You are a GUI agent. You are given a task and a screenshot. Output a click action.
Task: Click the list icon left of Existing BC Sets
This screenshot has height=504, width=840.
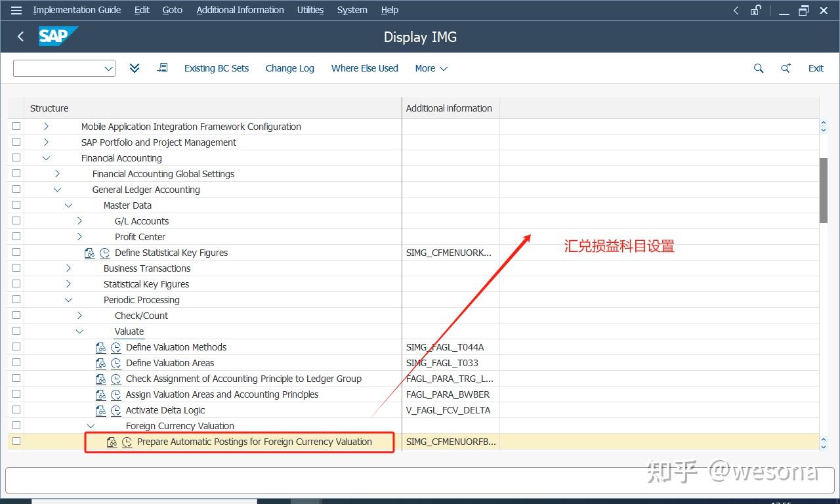[162, 68]
